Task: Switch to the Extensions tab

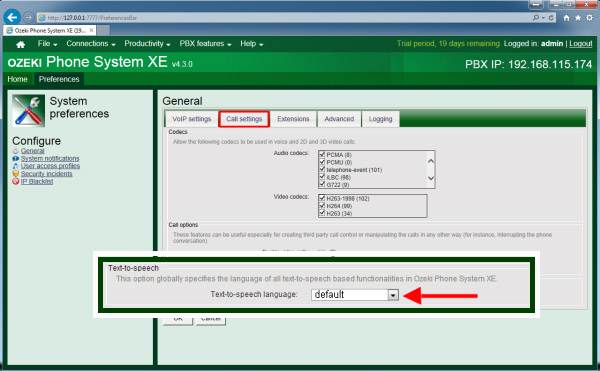Action: tap(293, 119)
